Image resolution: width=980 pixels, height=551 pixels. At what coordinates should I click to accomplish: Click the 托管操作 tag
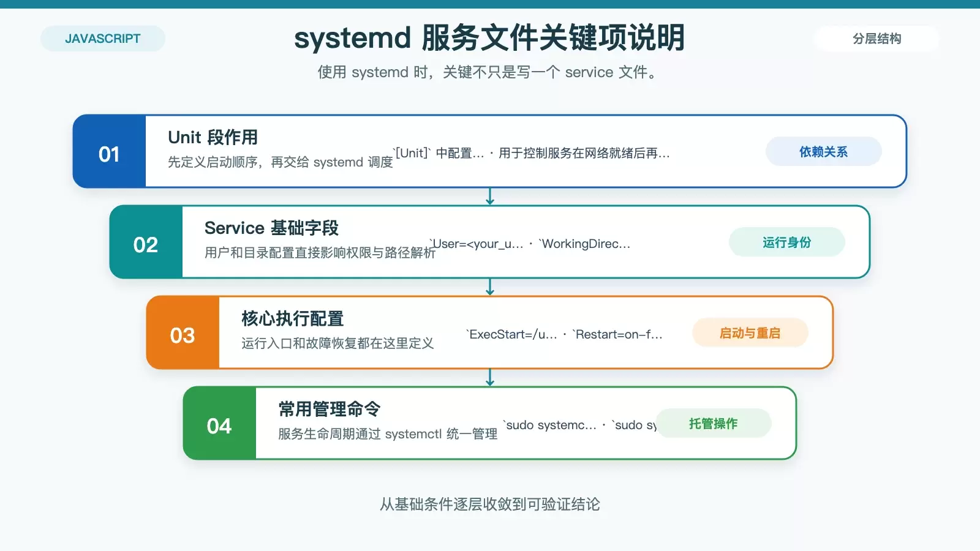pos(713,423)
